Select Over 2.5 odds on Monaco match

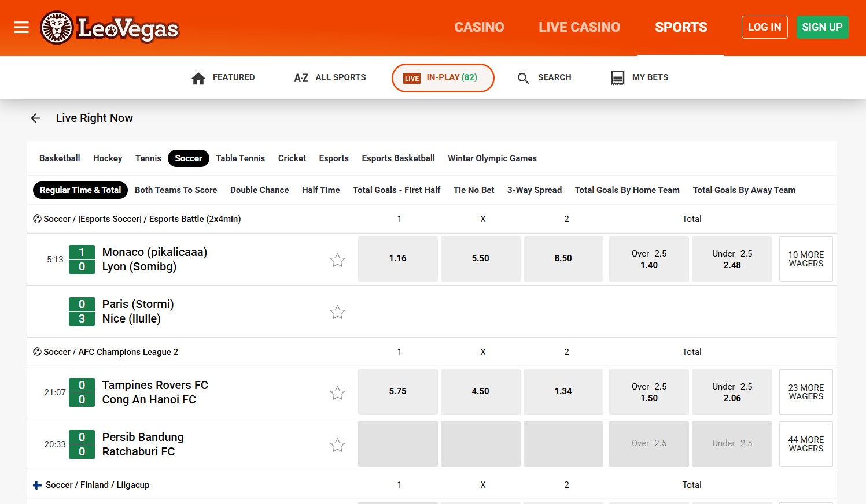pyautogui.click(x=648, y=259)
